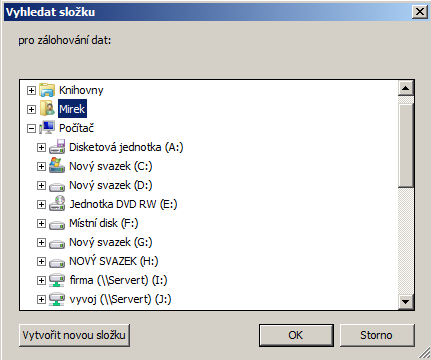This screenshot has height=360, width=431.
Task: Select Nový svazek (G:) in tree
Action: pos(111,242)
